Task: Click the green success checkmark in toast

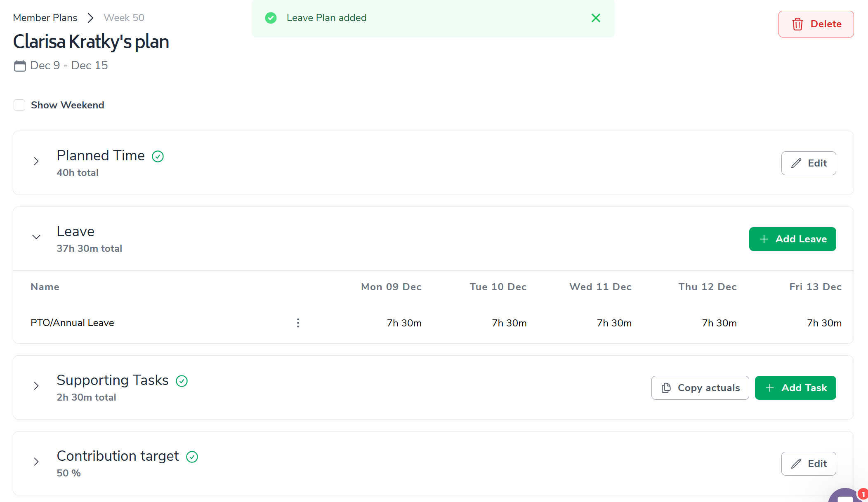Action: [271, 18]
